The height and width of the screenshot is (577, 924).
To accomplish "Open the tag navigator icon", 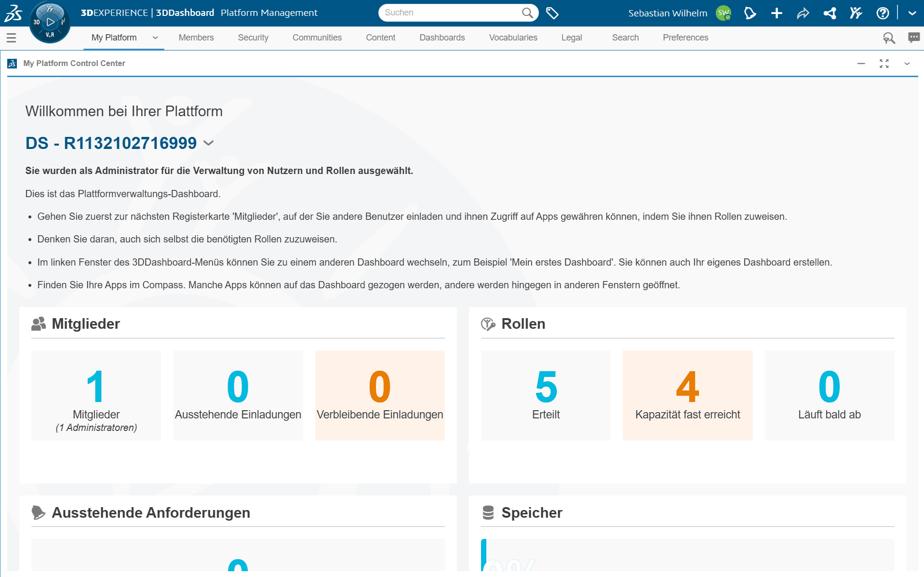I will click(x=552, y=13).
